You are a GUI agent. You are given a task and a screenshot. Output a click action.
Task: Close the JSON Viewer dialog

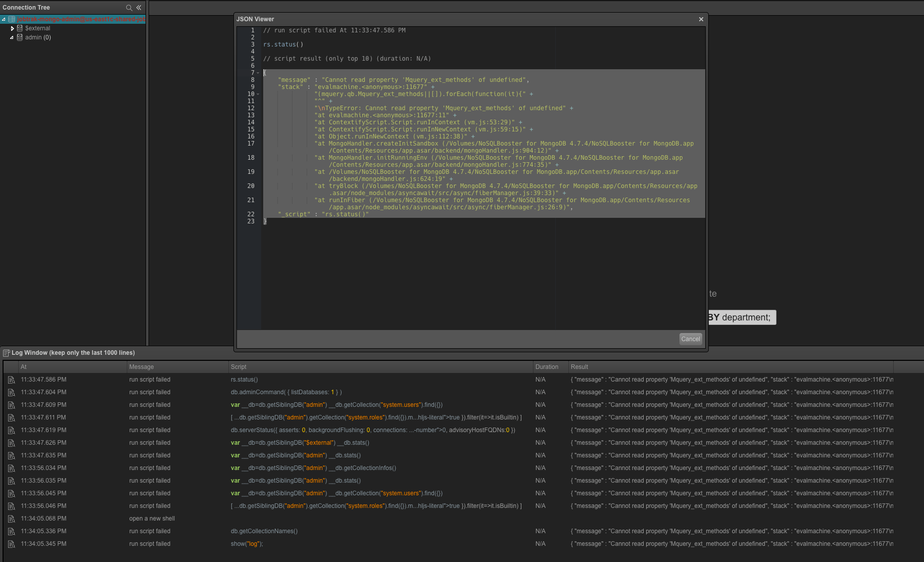[701, 19]
